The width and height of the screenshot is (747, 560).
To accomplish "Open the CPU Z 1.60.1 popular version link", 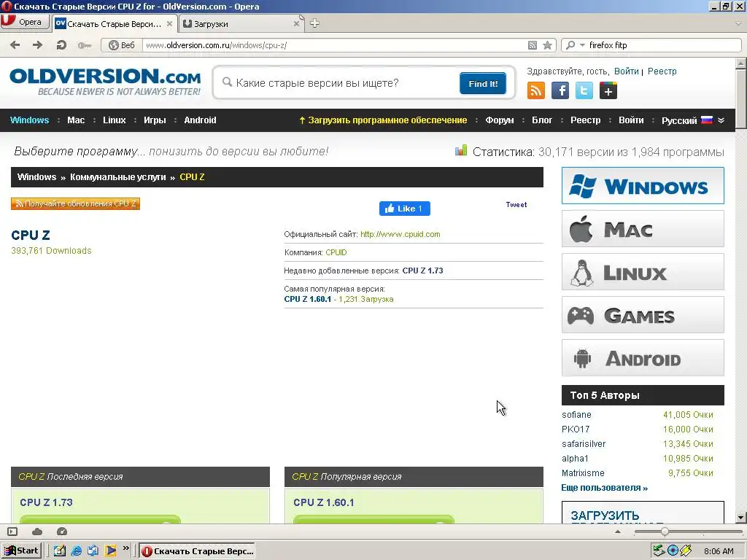I will coord(307,299).
